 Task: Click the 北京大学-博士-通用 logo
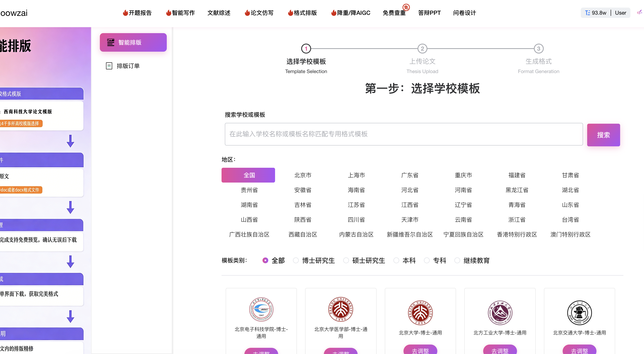pyautogui.click(x=420, y=313)
